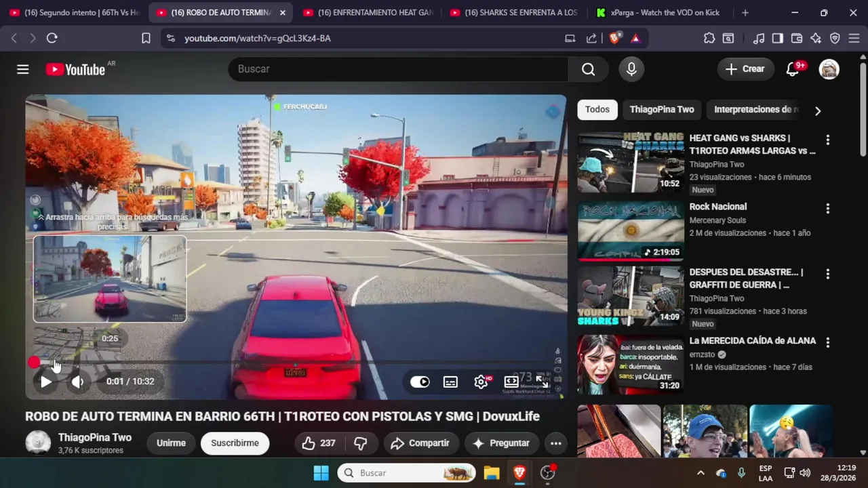The image size is (868, 488).
Task: Open File Explorer from the taskbar
Action: (492, 473)
